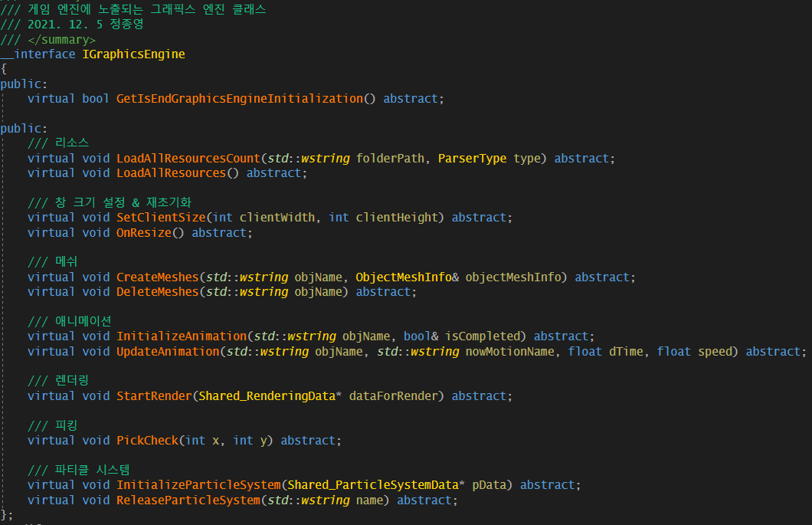The width and height of the screenshot is (812, 525).
Task: Click the isCompleted parameter
Action: tap(483, 336)
